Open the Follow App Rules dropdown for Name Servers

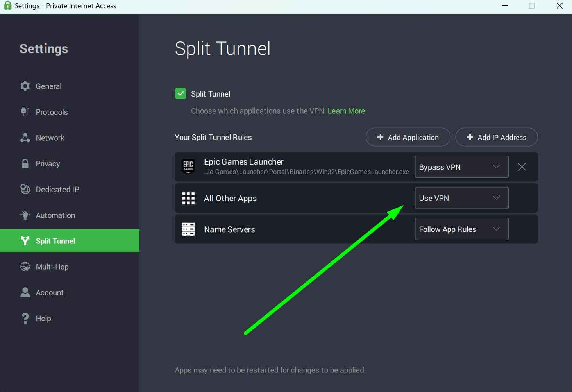pos(461,229)
